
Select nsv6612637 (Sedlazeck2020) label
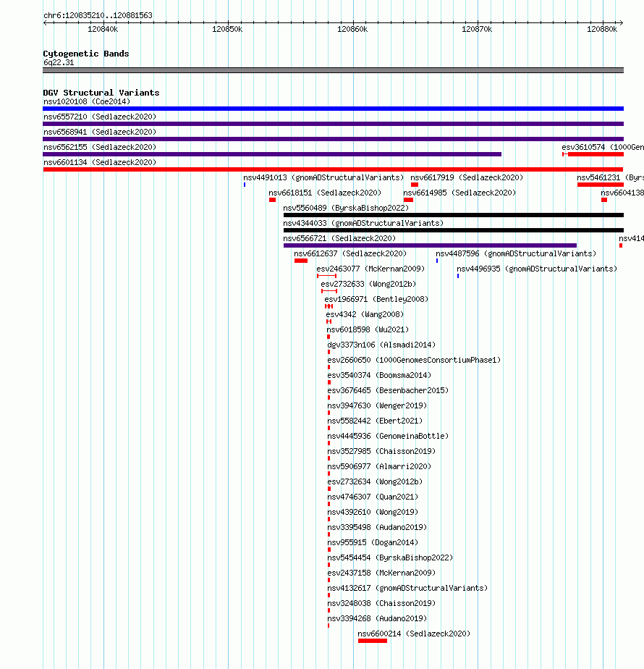pos(350,254)
